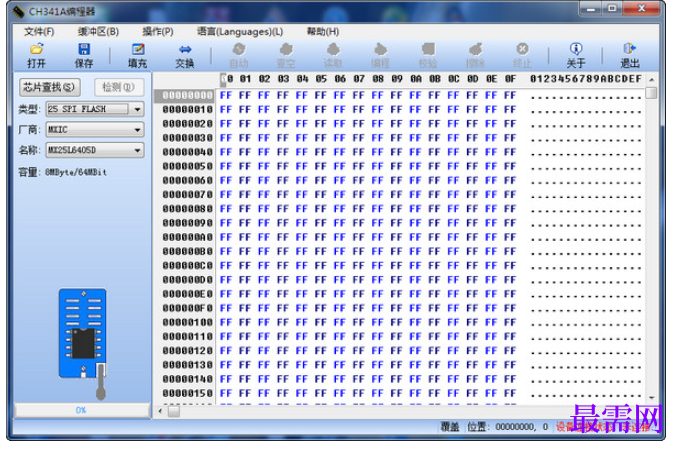Viewport: 682px width, 450px height.
Task: Click the 查空 (Blank check) toolbar icon
Action: tap(286, 49)
